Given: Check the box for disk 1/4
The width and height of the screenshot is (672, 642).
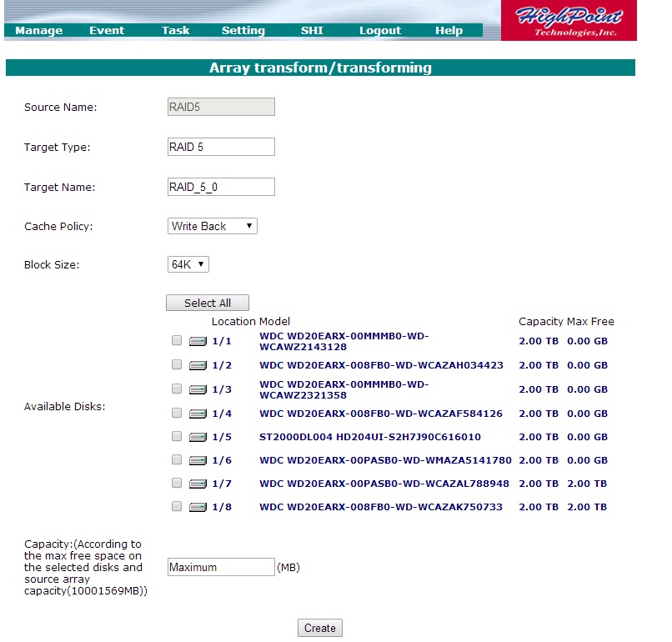Looking at the screenshot, I should coord(177,413).
